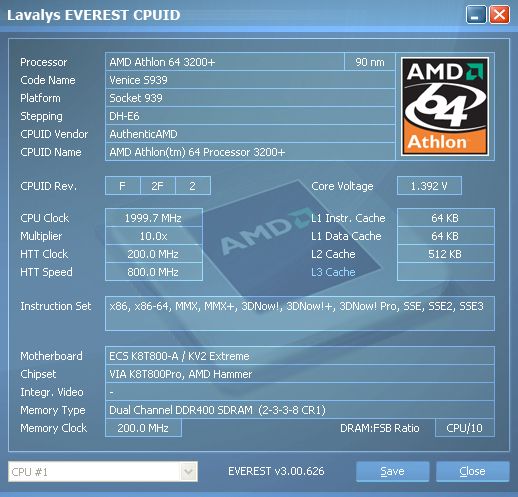The image size is (518, 497).
Task: Select the CPU/10 DRAM:FSB ratio value
Action: 465,428
